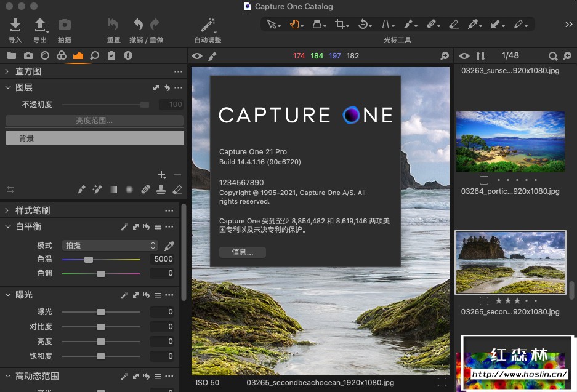Toggle viewer eye icon above the image
577x392 pixels.
coord(197,56)
